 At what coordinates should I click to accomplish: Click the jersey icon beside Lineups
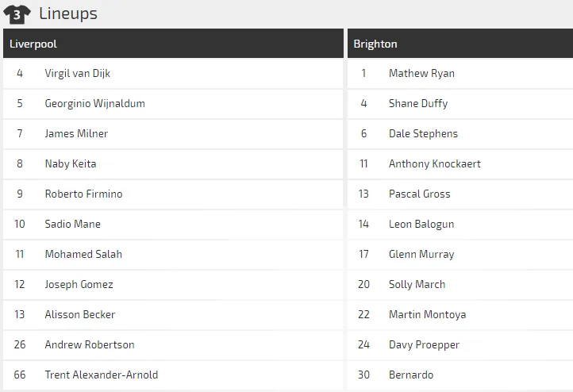[x=17, y=13]
